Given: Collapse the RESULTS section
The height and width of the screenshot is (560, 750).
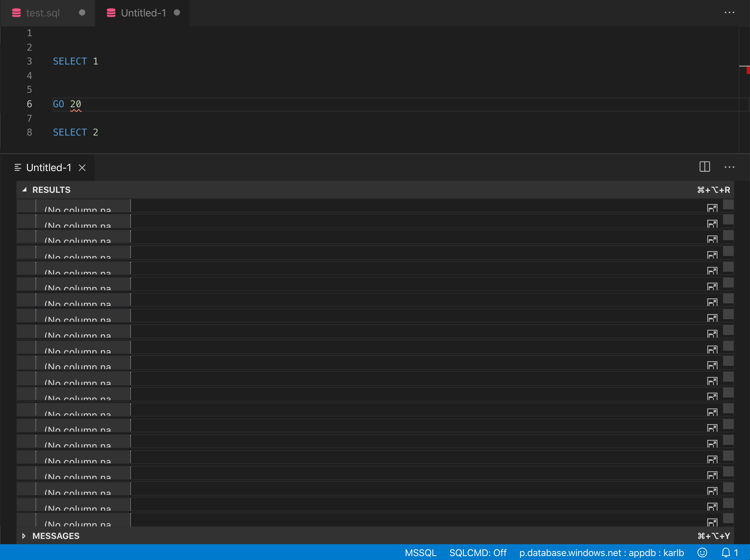Looking at the screenshot, I should (24, 190).
